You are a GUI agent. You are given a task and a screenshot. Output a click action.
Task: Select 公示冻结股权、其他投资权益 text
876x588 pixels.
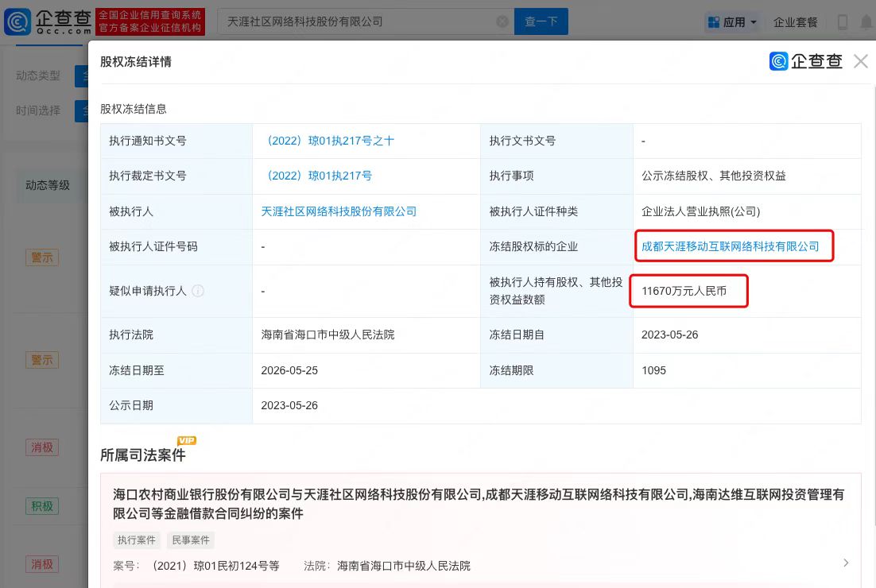pyautogui.click(x=713, y=176)
